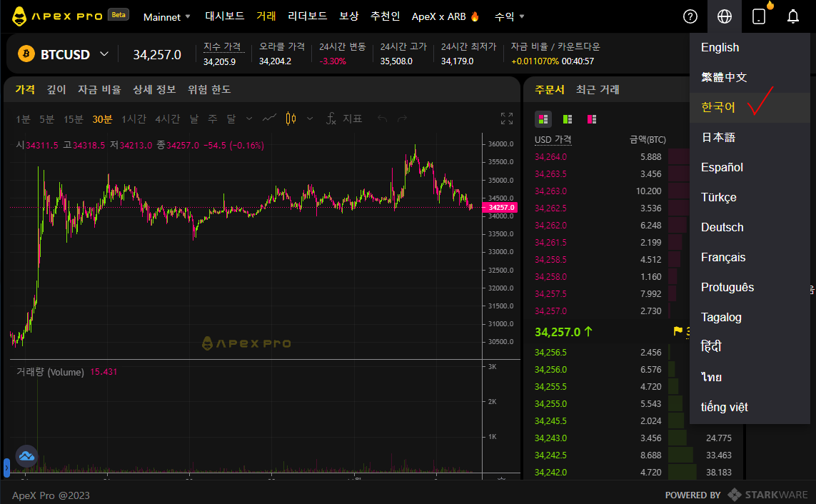Open the 보상 rewards page
Image resolution: width=816 pixels, height=504 pixels.
coord(348,16)
